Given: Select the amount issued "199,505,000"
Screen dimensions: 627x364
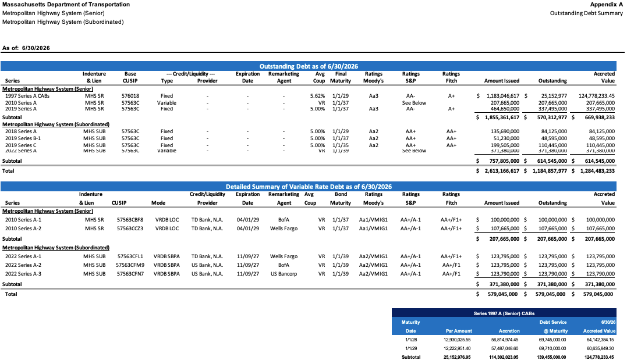Looking at the screenshot, I should pos(505,145).
